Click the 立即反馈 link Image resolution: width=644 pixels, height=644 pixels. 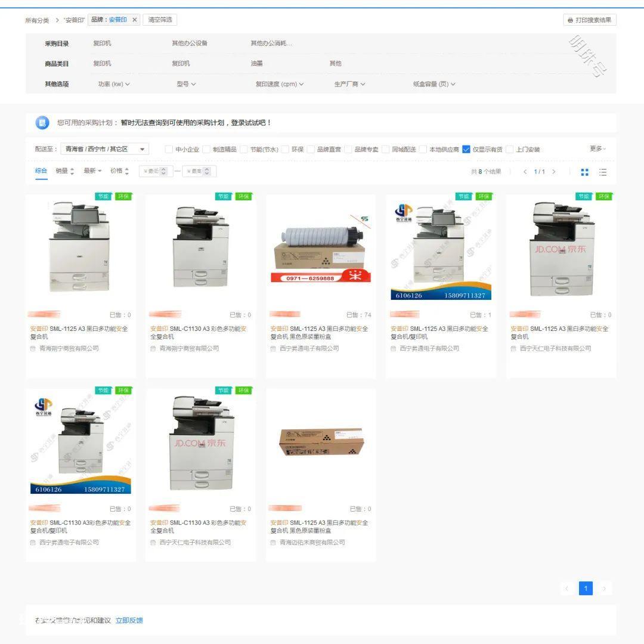click(x=129, y=620)
